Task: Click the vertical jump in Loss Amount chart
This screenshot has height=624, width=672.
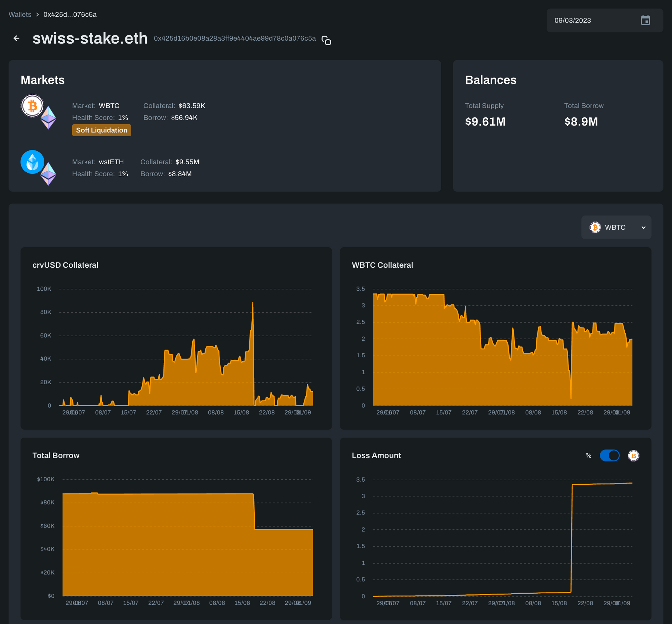Action: [x=571, y=539]
